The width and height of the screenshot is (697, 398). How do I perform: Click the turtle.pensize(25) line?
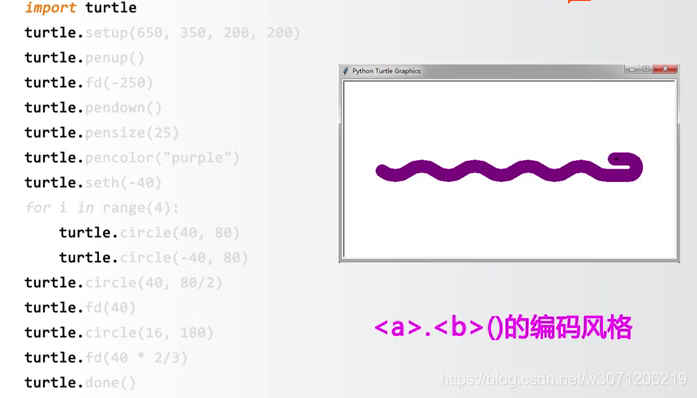(x=101, y=133)
